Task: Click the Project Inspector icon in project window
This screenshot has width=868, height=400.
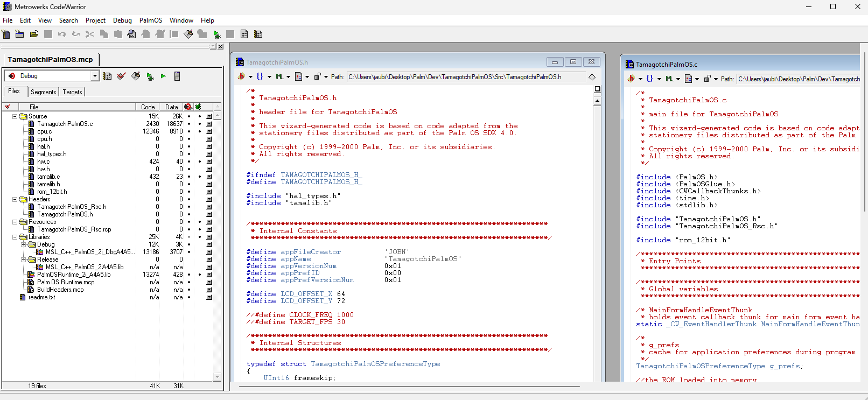Action: [177, 76]
